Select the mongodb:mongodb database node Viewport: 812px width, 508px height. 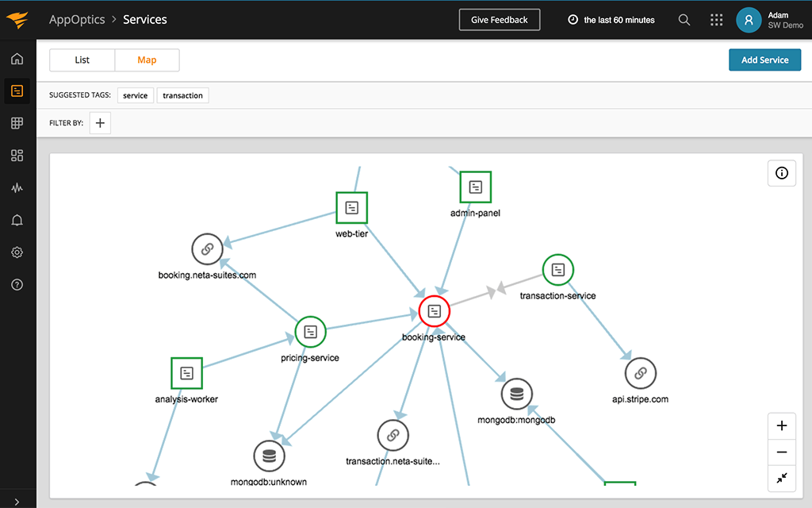pos(516,394)
